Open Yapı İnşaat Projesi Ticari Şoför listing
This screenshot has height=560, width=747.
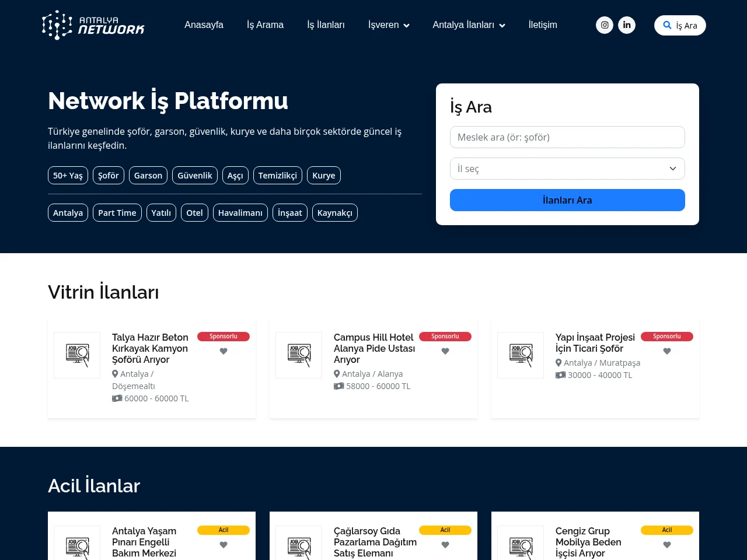tap(595, 343)
